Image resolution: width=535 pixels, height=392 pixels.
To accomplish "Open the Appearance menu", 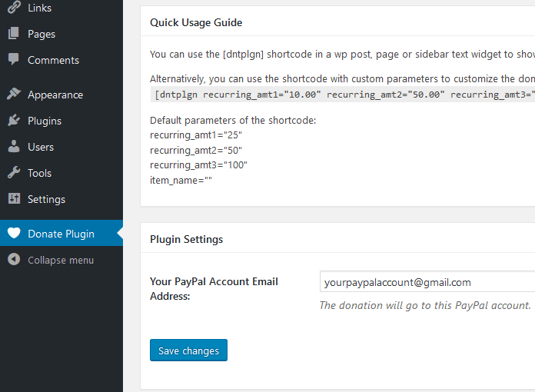I will tap(55, 95).
